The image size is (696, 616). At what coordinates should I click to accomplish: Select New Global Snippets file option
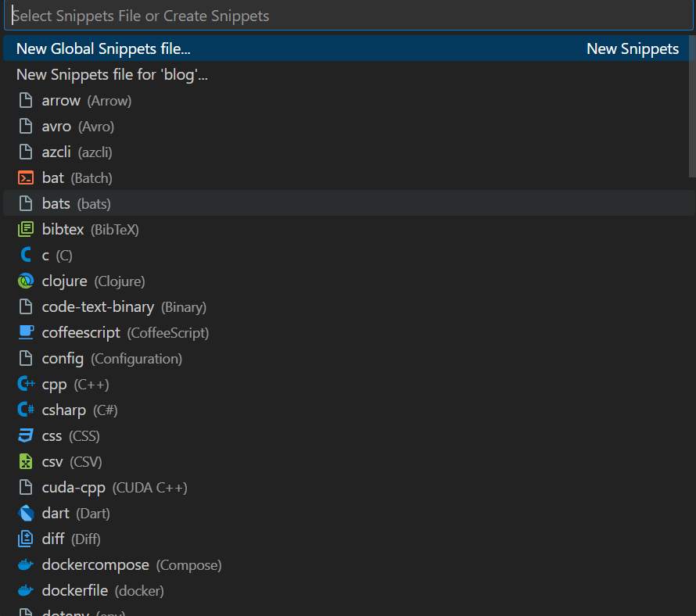point(346,48)
